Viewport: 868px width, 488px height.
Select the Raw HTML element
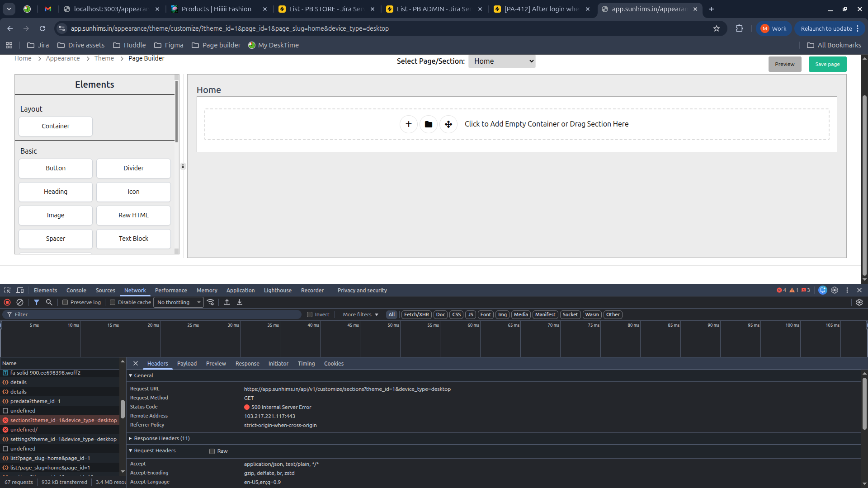[133, 215]
